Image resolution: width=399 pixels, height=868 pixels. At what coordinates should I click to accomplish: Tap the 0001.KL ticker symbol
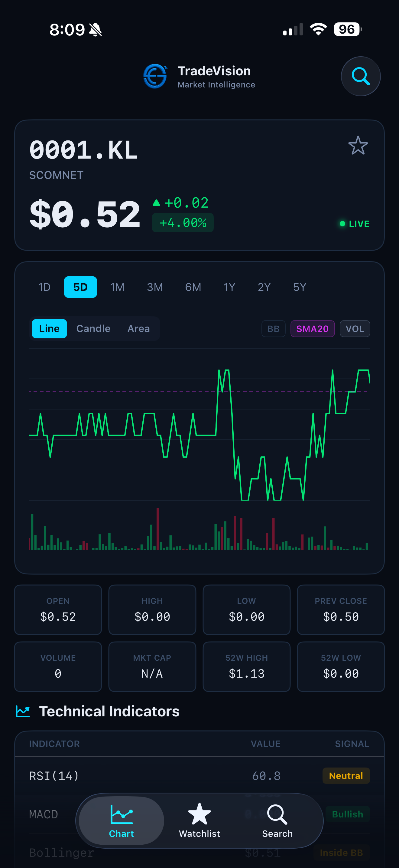(x=84, y=150)
